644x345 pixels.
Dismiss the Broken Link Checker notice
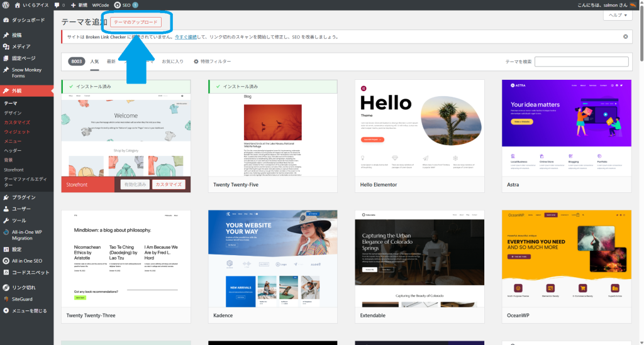click(x=625, y=36)
